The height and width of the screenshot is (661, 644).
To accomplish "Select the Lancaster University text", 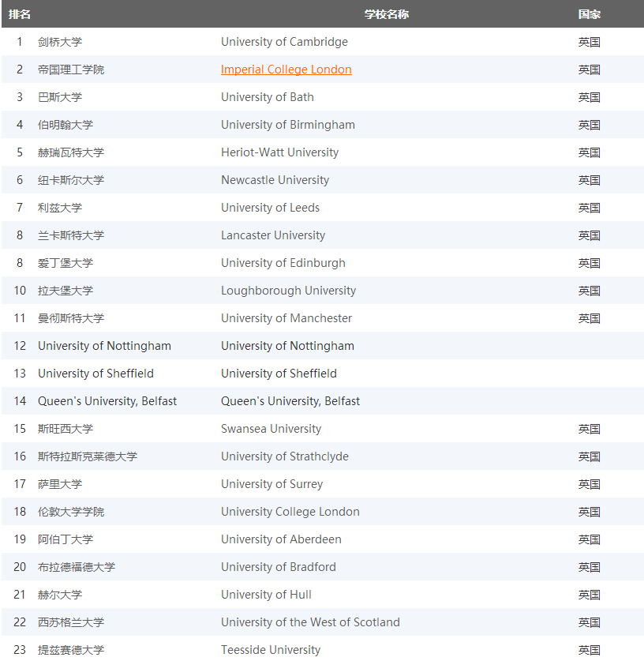I will point(273,235).
